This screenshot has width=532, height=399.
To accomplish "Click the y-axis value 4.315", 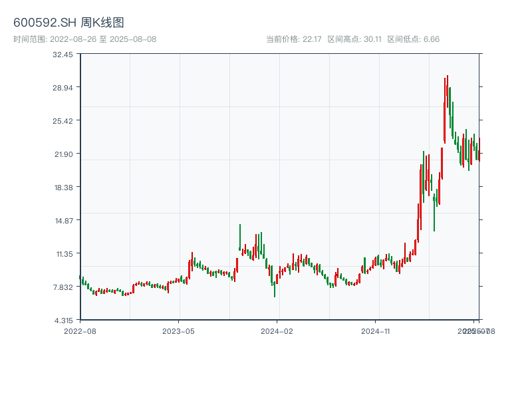I will (x=64, y=321).
